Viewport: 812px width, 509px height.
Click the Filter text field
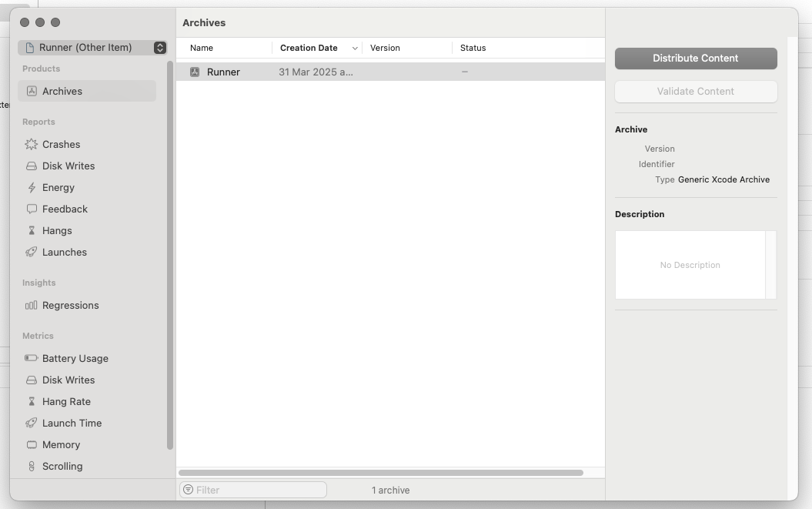click(258, 490)
